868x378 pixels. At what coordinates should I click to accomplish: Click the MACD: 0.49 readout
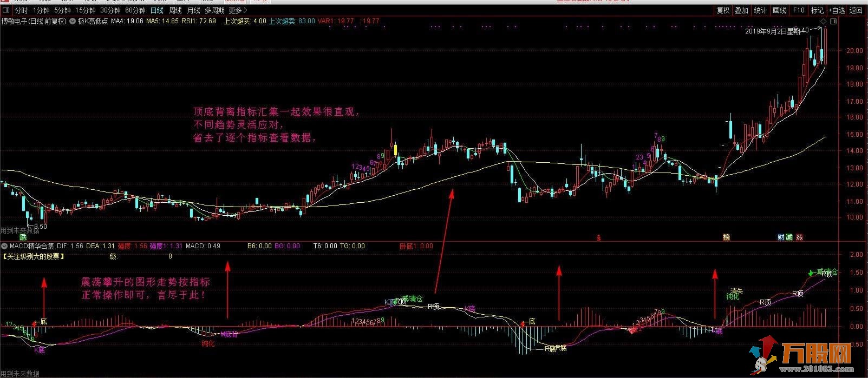tap(203, 246)
